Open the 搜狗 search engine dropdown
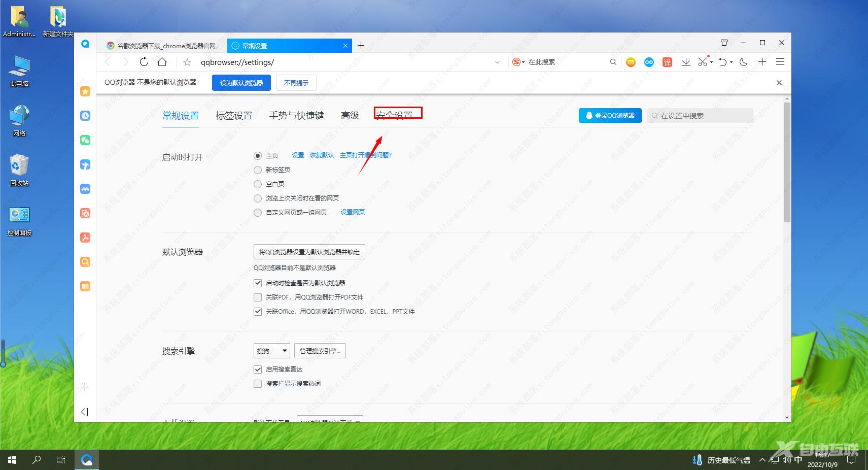Screen dimensions: 868x470 click(x=272, y=351)
